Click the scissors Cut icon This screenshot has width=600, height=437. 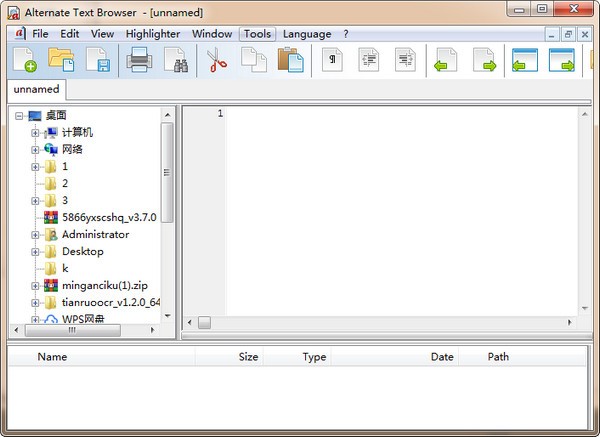click(217, 62)
